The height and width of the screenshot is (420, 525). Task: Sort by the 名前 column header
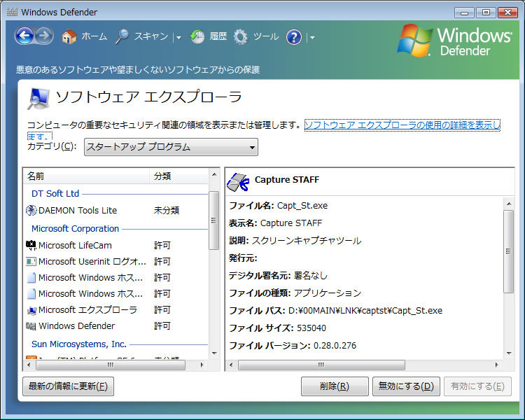[x=86, y=176]
